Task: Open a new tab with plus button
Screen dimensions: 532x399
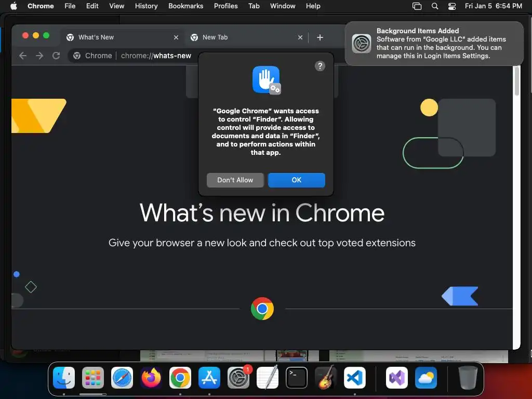Action: (320, 37)
